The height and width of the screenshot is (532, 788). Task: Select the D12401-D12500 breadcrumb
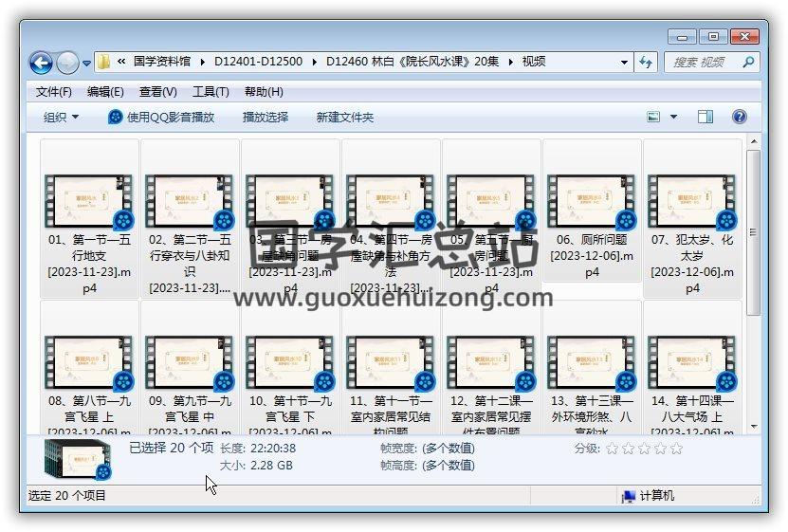pyautogui.click(x=258, y=62)
